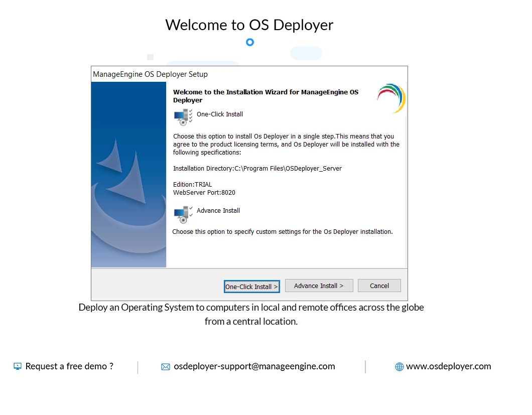532x415 pixels.
Task: Click the Welcome to the Installation Wizard heading
Action: (x=265, y=96)
